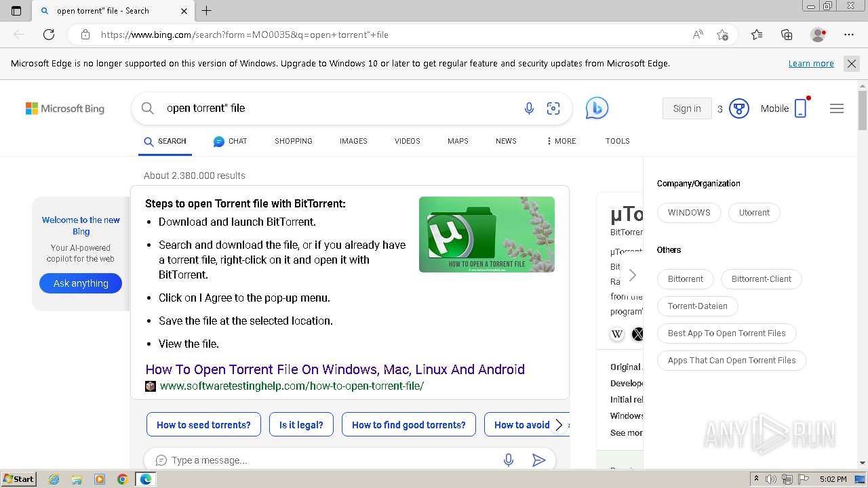This screenshot has height=488, width=868.
Task: Launch Chrome from the taskbar
Action: tap(122, 479)
